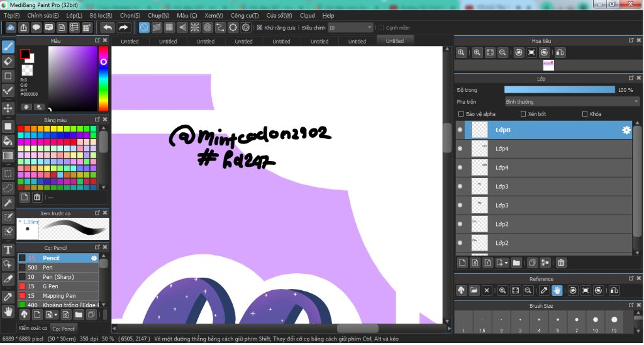Screen dimensions: 644x345
Task: Click the export/share icon in top toolbar
Action: tap(23, 28)
